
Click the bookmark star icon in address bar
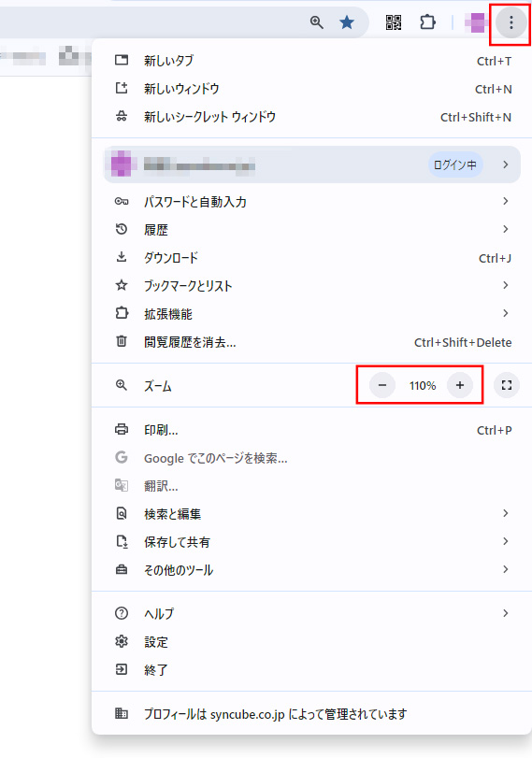[347, 22]
